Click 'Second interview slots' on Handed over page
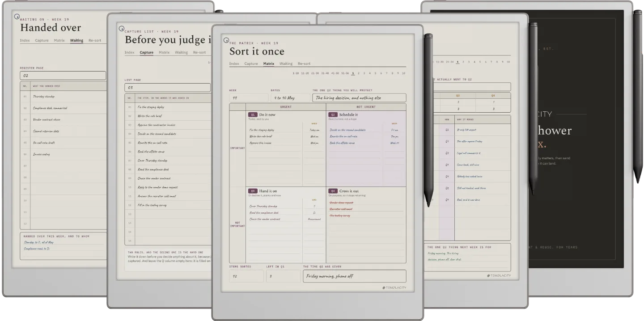The height and width of the screenshot is (321, 644). 46,131
